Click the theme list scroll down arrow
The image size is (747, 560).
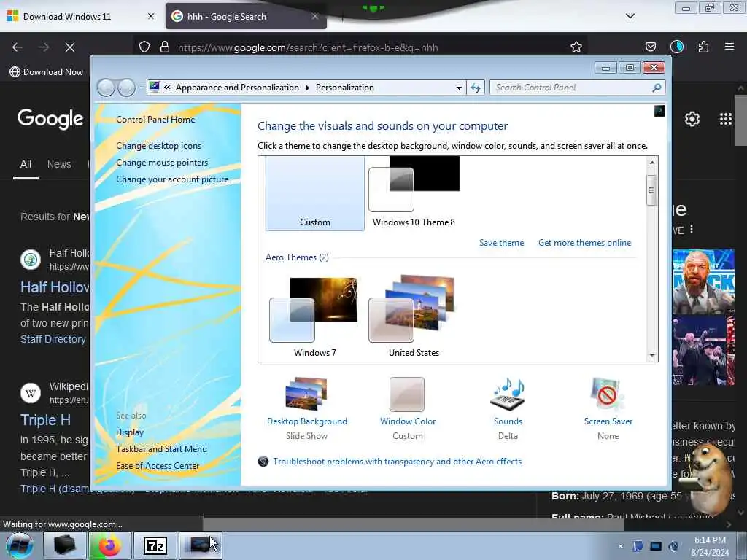651,356
